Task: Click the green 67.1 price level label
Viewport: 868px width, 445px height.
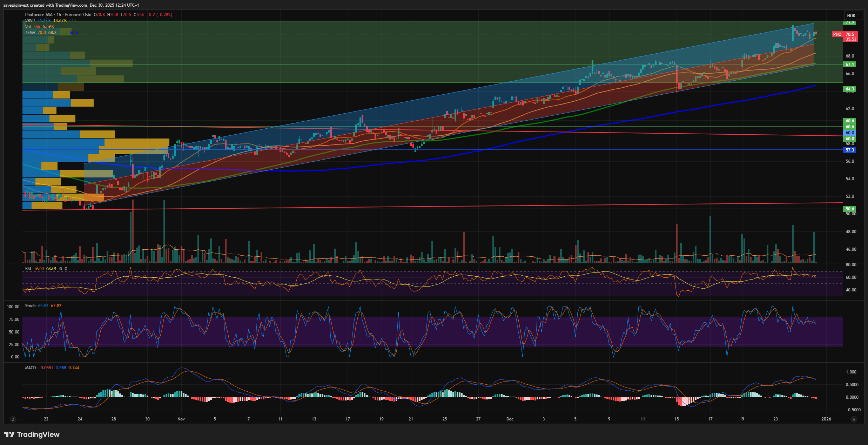Action: (849, 65)
